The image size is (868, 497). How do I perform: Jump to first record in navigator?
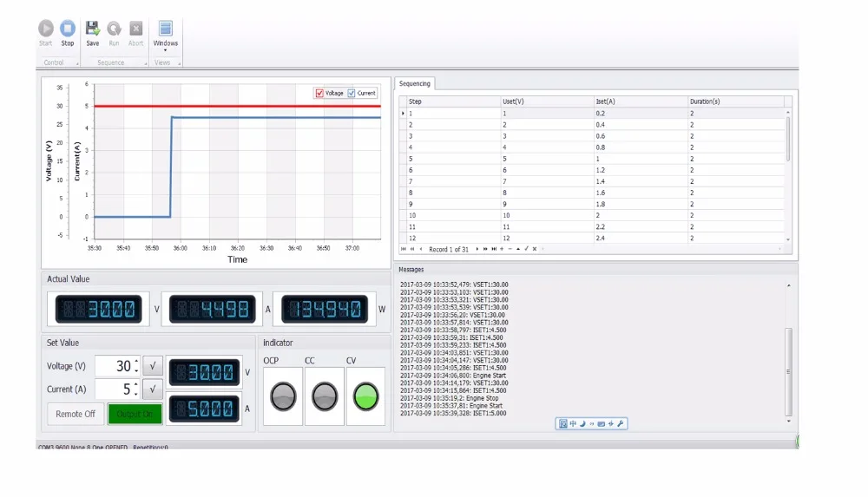pos(403,249)
